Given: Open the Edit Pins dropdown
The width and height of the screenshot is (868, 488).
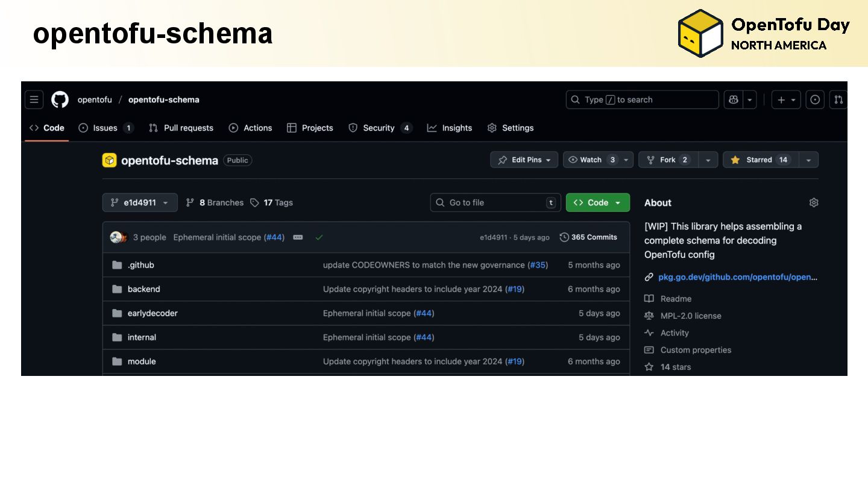Looking at the screenshot, I should (524, 160).
